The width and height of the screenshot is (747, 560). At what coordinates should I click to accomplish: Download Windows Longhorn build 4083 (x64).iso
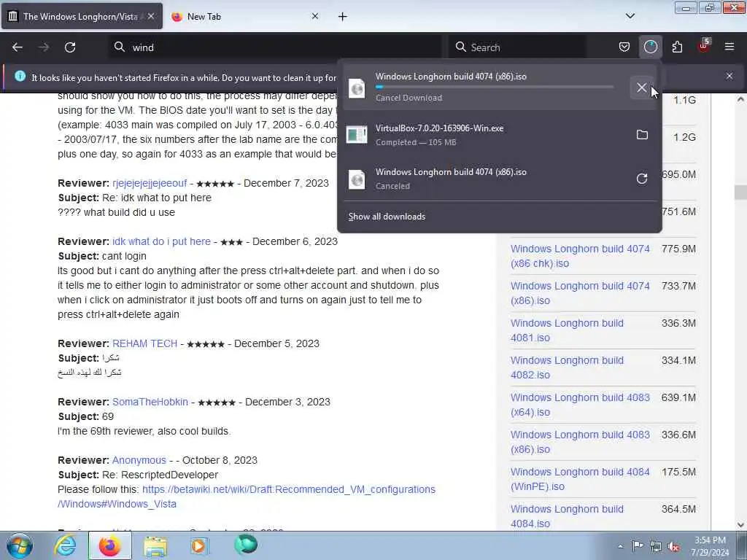(580, 405)
